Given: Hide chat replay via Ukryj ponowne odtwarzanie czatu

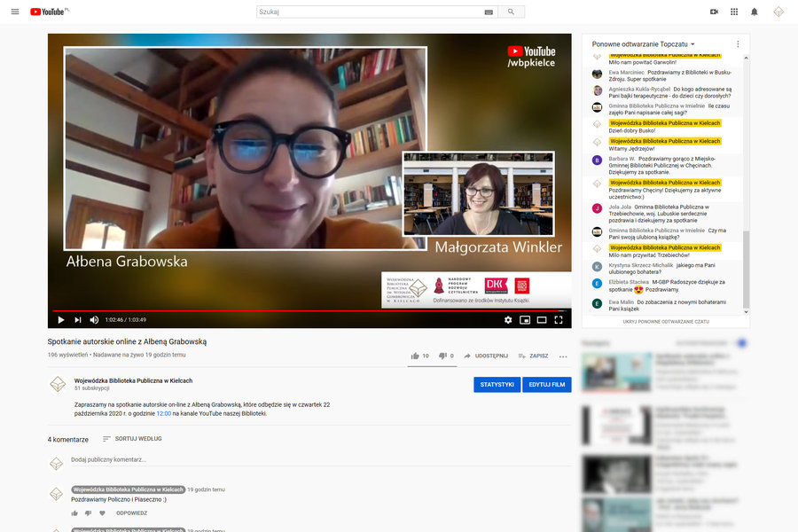Looking at the screenshot, I should point(666,322).
